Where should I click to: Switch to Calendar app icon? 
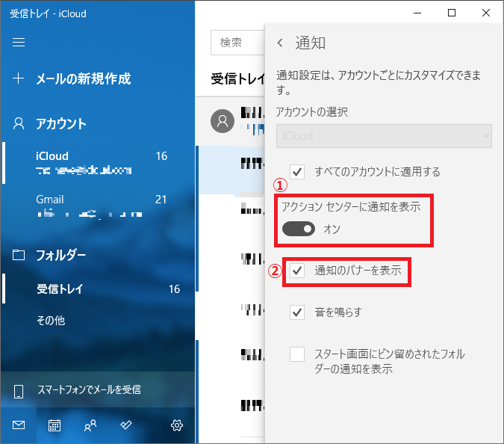[x=55, y=425]
